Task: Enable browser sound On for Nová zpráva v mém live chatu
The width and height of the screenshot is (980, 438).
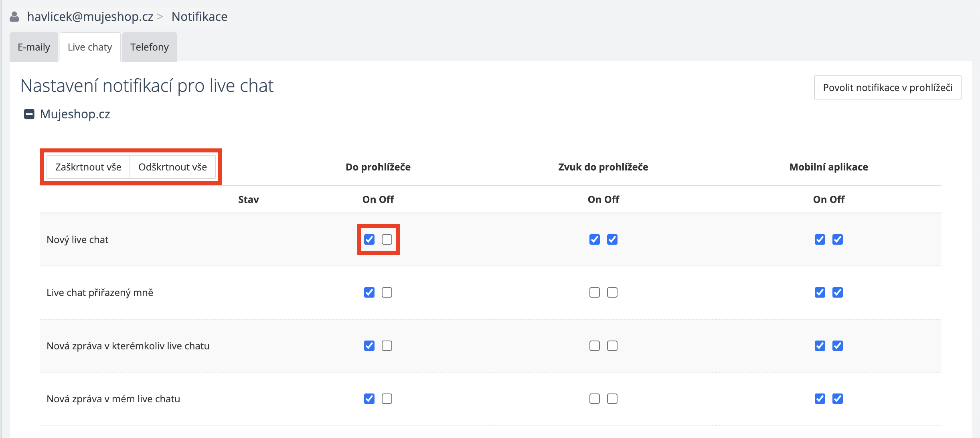Action: click(595, 399)
